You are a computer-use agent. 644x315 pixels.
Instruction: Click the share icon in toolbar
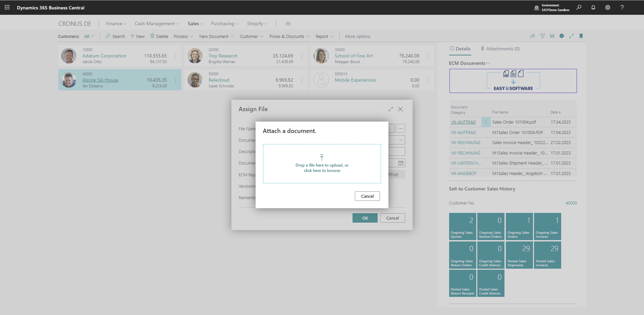(x=533, y=36)
